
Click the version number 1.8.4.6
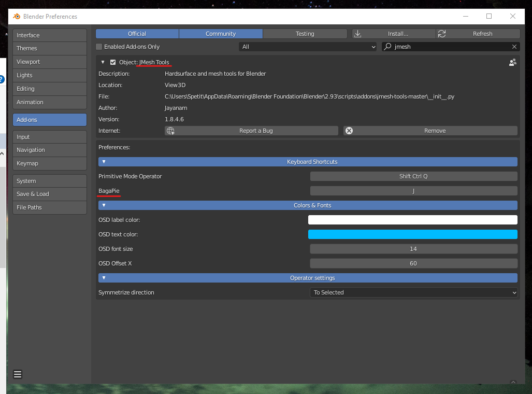tap(174, 119)
